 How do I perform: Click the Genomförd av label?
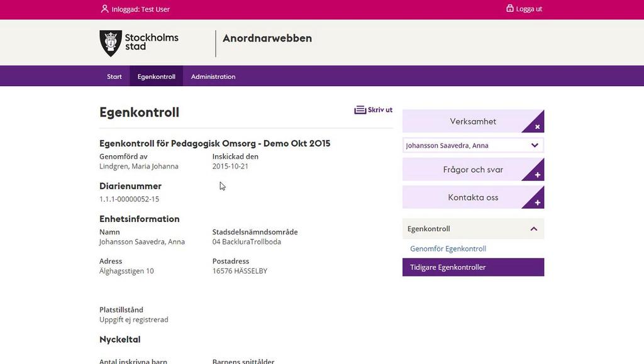point(123,157)
